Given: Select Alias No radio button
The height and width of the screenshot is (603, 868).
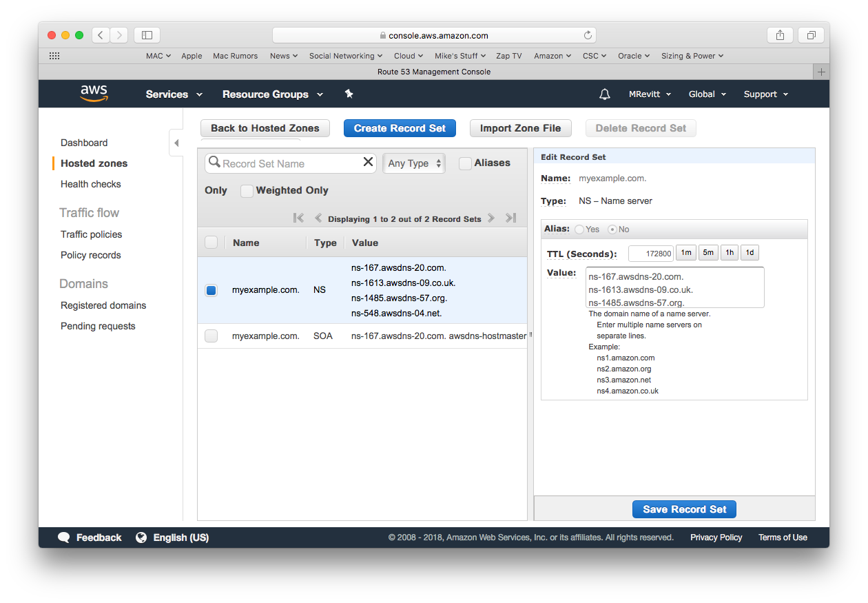Looking at the screenshot, I should click(612, 229).
